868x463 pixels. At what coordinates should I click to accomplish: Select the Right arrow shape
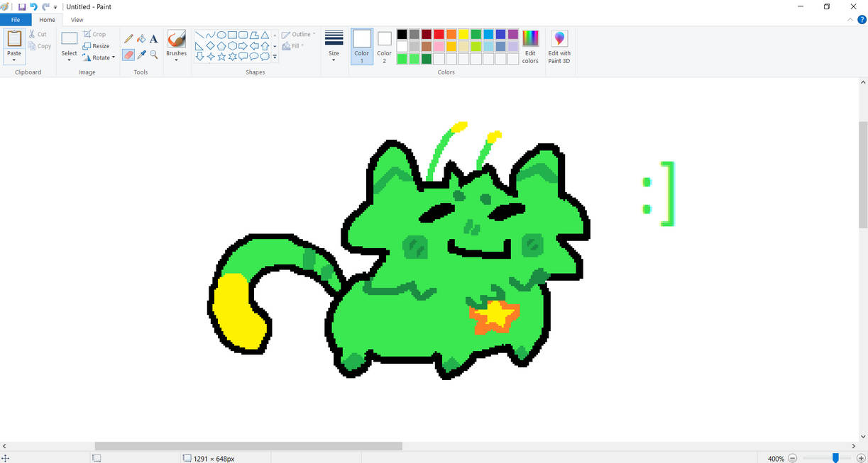[x=243, y=46]
